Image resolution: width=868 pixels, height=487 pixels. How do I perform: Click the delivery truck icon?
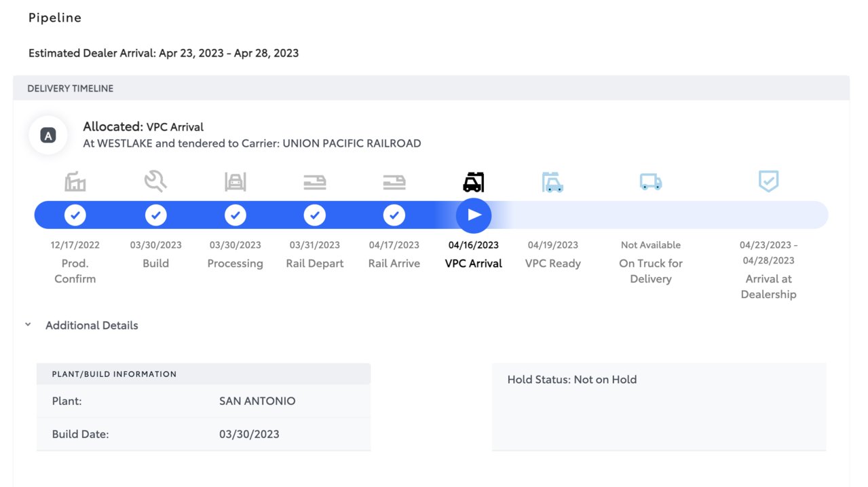(651, 182)
